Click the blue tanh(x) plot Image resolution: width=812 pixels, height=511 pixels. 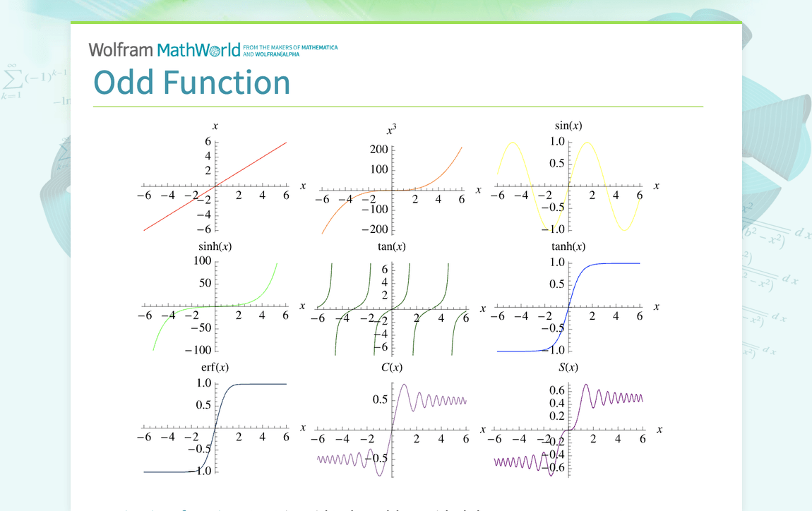click(x=568, y=306)
